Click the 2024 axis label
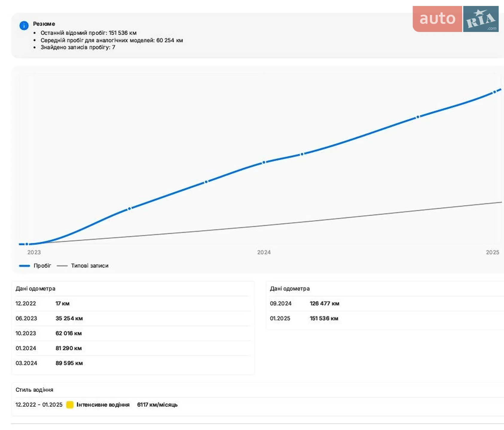Viewport: 504px width, 430px height. point(264,252)
